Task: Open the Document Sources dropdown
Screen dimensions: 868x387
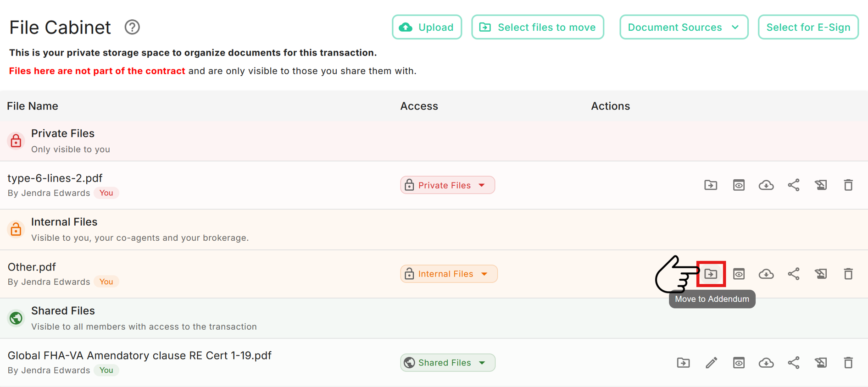Action: click(684, 27)
